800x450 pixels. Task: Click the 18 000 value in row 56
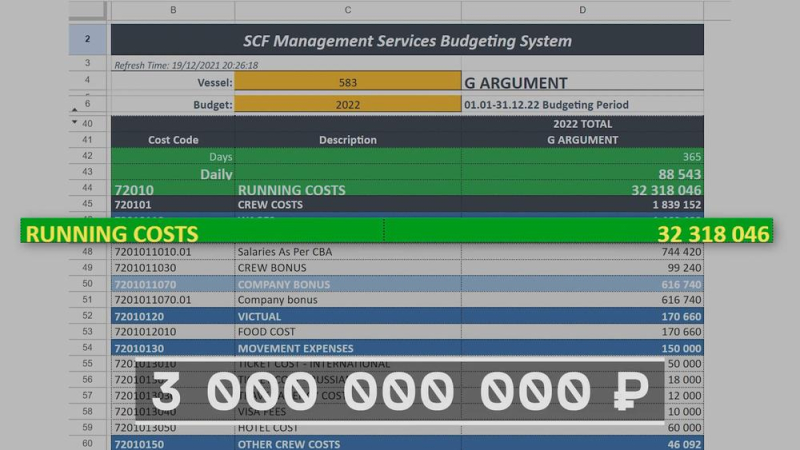(684, 380)
